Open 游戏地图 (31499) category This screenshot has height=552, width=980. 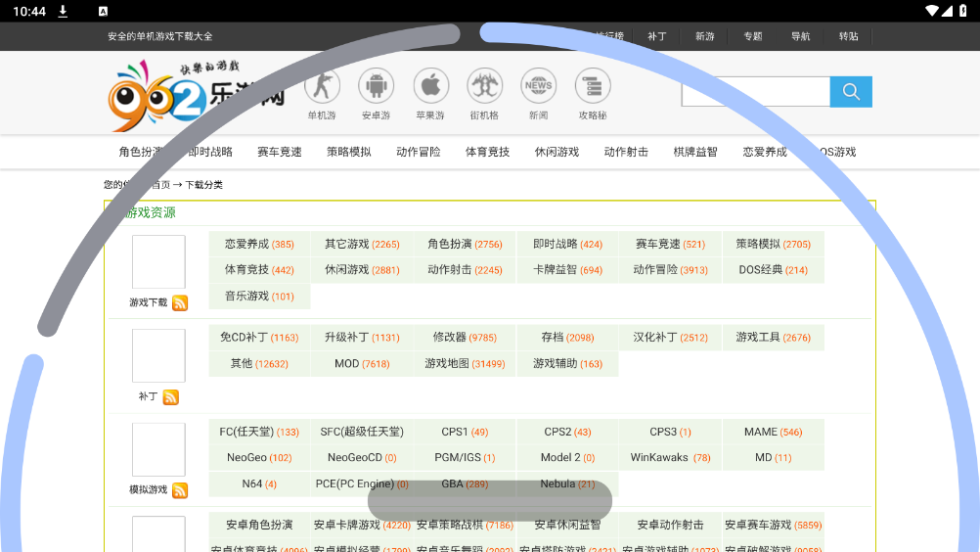[x=465, y=364]
